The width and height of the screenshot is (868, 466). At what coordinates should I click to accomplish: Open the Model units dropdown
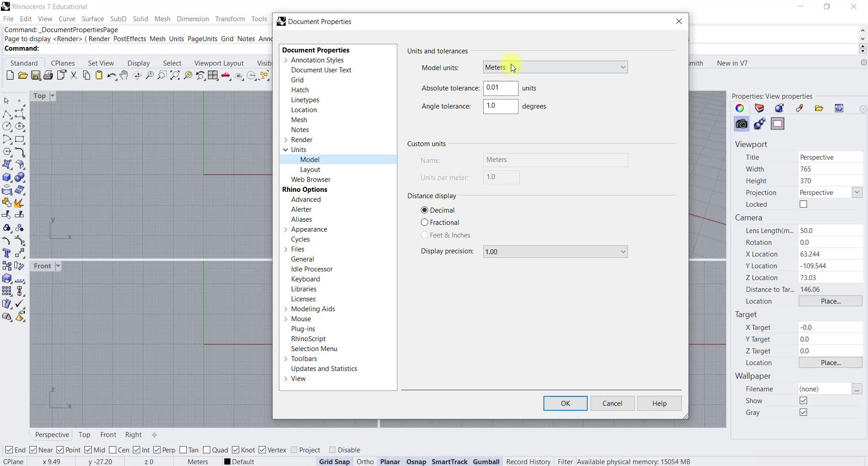point(555,67)
